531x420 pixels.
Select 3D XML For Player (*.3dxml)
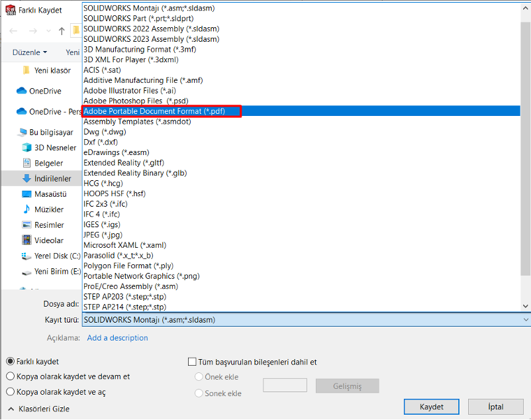point(301,60)
